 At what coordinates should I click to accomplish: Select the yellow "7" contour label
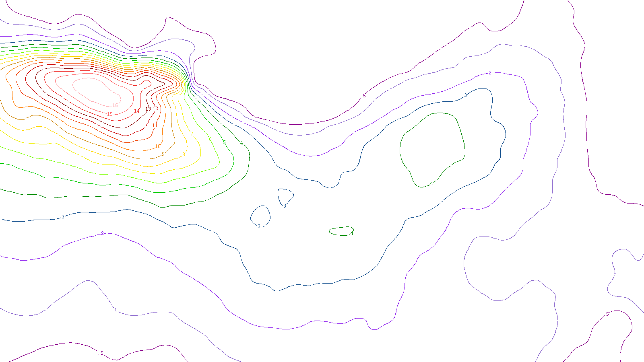(192, 134)
